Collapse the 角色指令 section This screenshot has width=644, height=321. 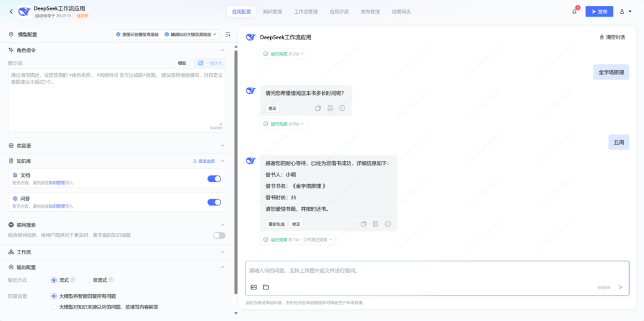pyautogui.click(x=222, y=50)
